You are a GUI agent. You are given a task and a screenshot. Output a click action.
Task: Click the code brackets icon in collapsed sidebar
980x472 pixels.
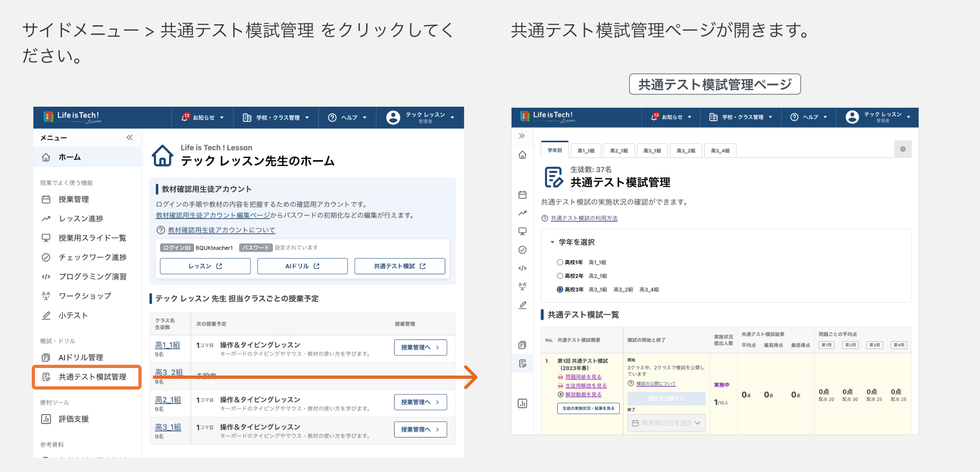pyautogui.click(x=522, y=268)
